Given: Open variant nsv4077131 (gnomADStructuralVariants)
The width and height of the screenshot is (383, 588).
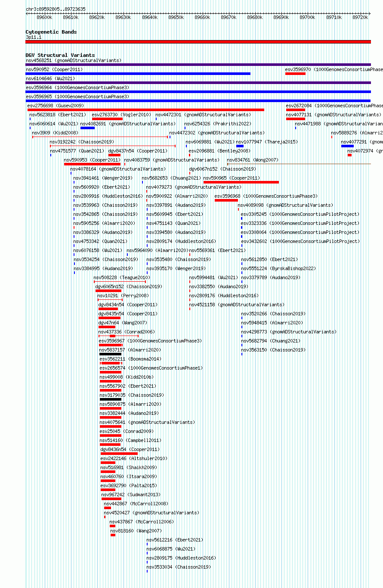Looking at the screenshot, I should (334, 115).
